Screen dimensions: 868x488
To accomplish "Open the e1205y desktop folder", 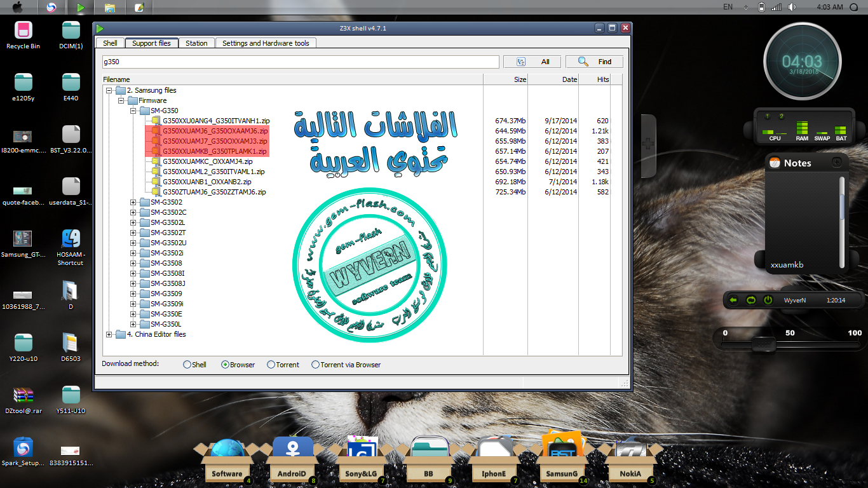I will point(24,87).
